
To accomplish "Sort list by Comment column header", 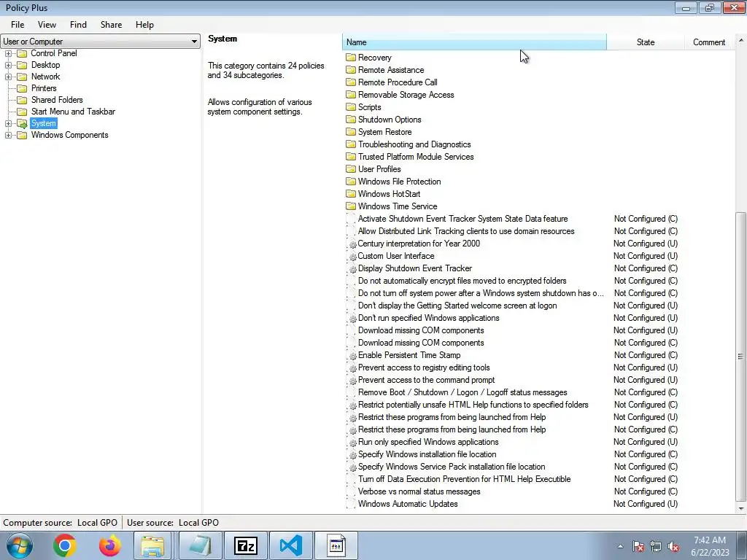I will [709, 42].
